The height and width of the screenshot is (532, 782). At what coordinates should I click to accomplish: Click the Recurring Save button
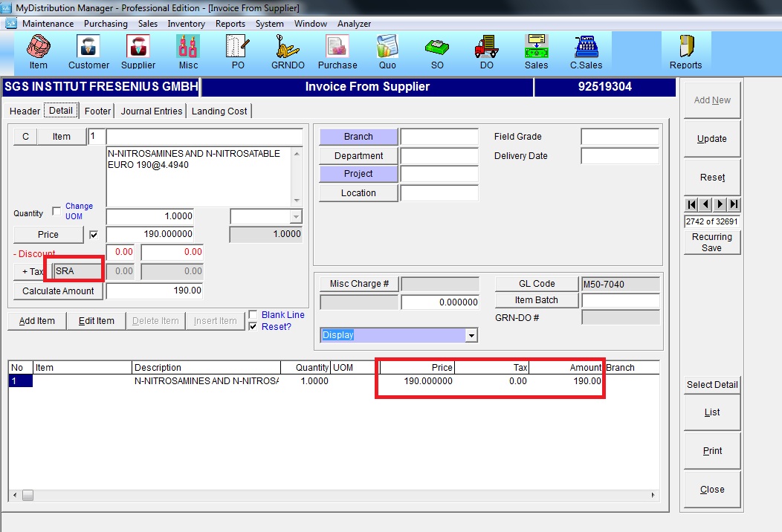711,242
